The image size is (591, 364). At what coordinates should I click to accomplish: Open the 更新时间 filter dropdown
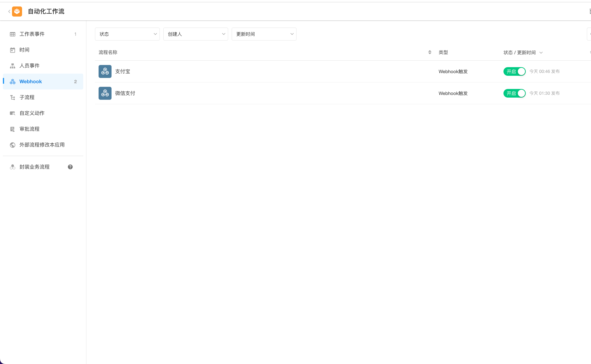click(x=264, y=34)
